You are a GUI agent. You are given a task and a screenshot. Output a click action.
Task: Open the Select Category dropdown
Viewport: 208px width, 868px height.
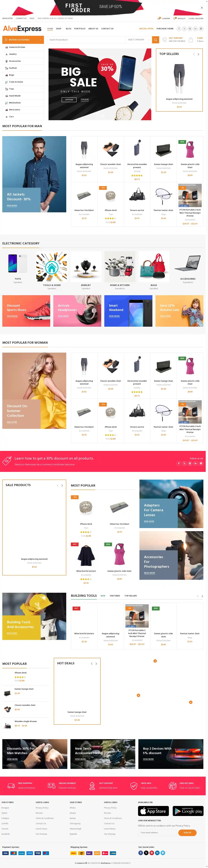tap(139, 40)
